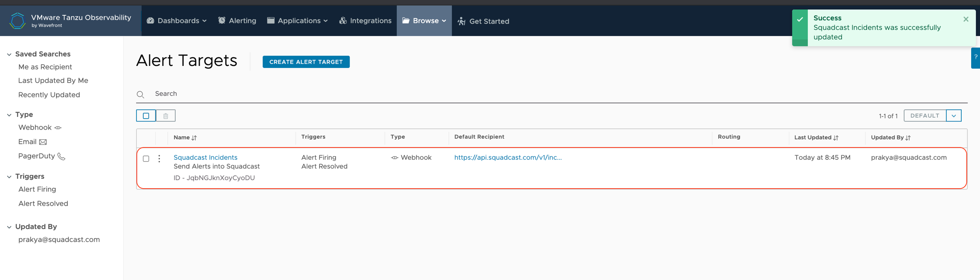Open Squadcast Incidents row actions menu
980x280 pixels.
coord(160,158)
